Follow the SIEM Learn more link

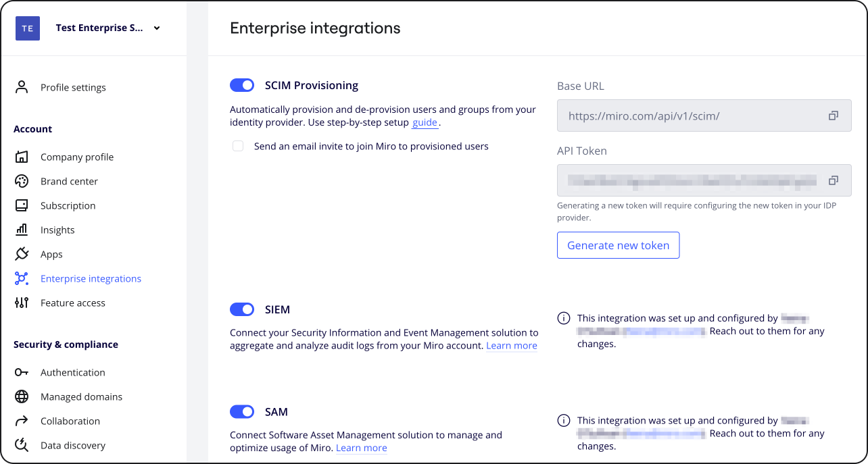(511, 345)
